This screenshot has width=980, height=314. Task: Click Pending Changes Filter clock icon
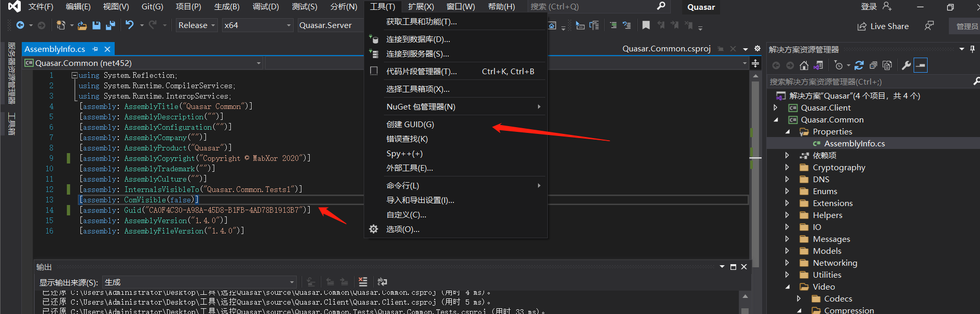[838, 65]
